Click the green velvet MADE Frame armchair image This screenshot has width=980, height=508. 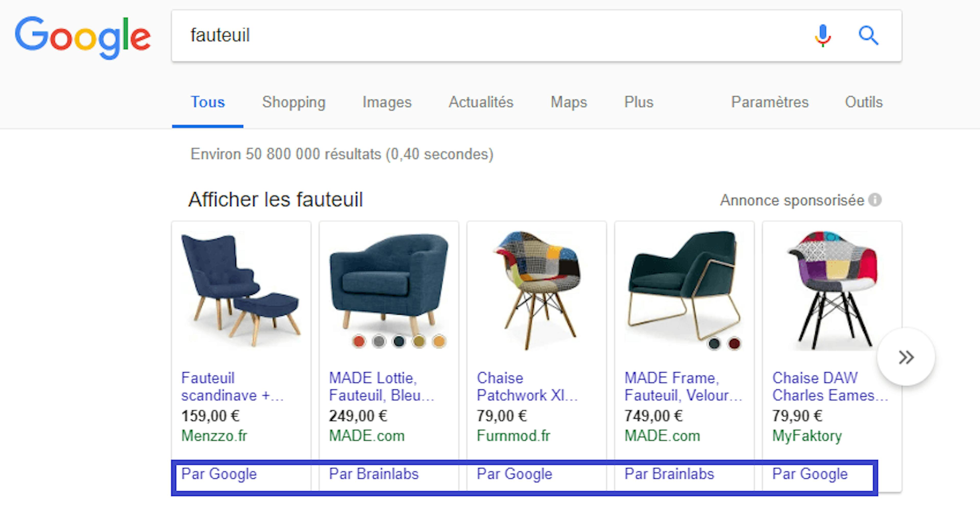684,285
